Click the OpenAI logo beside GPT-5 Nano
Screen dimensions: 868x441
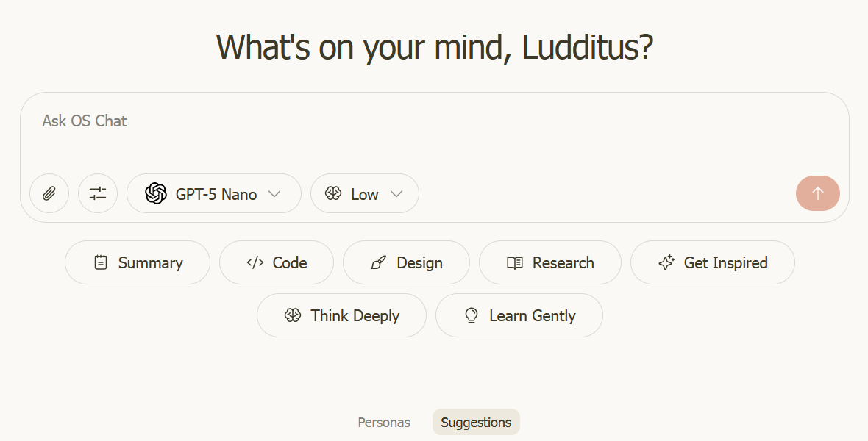(x=156, y=193)
